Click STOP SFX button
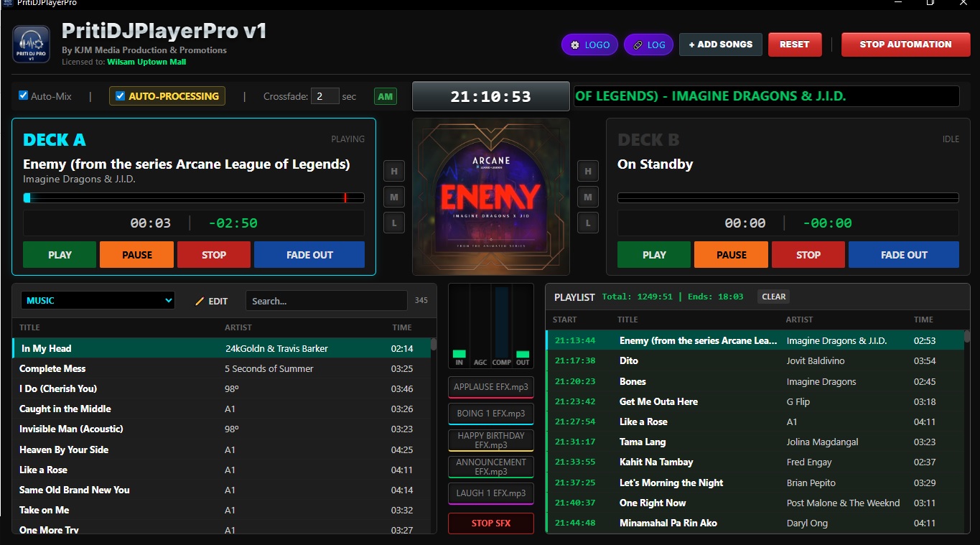The height and width of the screenshot is (545, 980). click(491, 523)
